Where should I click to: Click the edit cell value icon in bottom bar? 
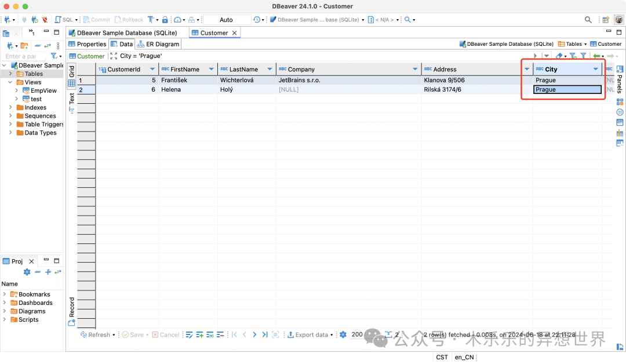click(x=189, y=334)
